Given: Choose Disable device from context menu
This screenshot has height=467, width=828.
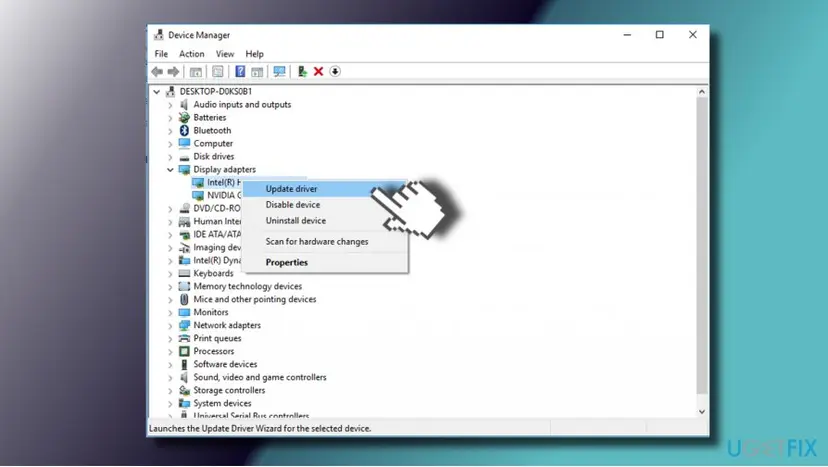Looking at the screenshot, I should tap(325, 204).
